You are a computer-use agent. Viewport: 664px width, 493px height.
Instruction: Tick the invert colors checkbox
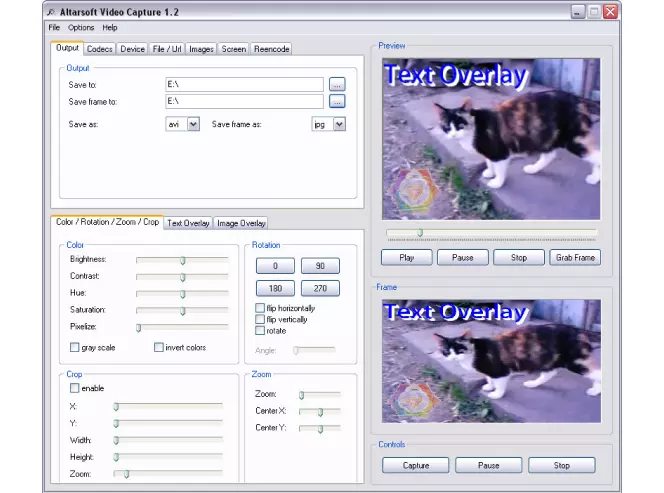[159, 347]
